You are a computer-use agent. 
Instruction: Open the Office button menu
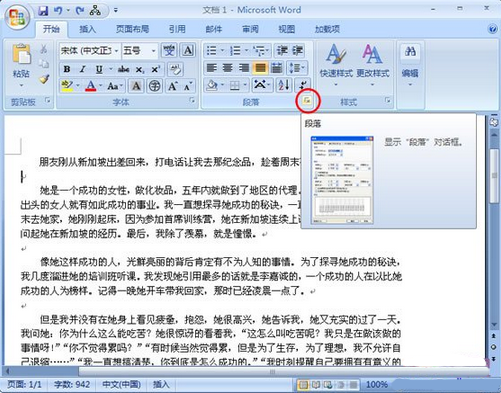click(17, 17)
